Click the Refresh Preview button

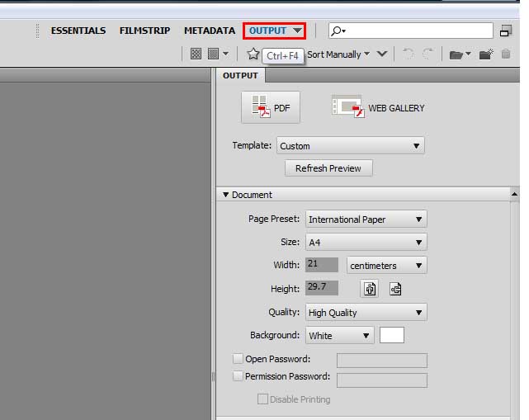pyautogui.click(x=328, y=168)
